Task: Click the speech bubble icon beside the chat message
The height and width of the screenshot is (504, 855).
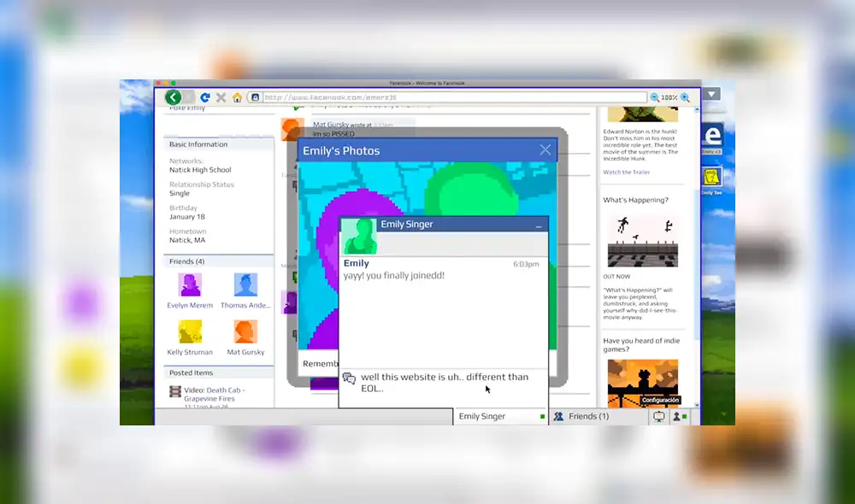Action: point(348,377)
